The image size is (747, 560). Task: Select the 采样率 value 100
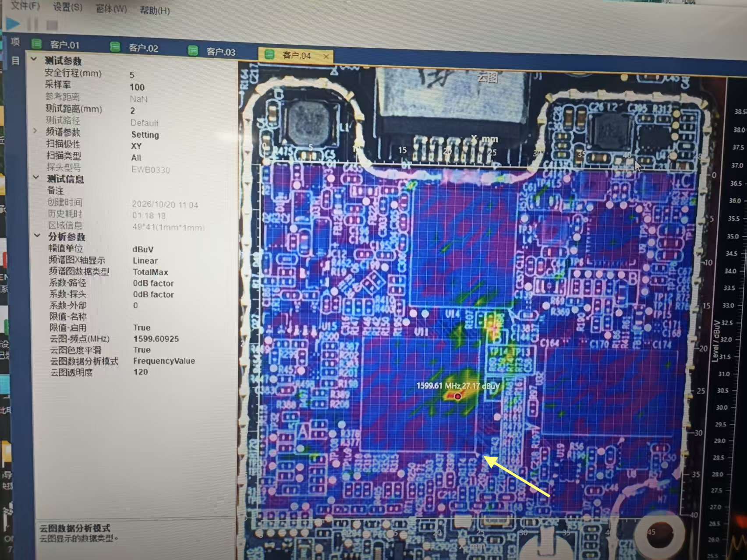coord(137,87)
